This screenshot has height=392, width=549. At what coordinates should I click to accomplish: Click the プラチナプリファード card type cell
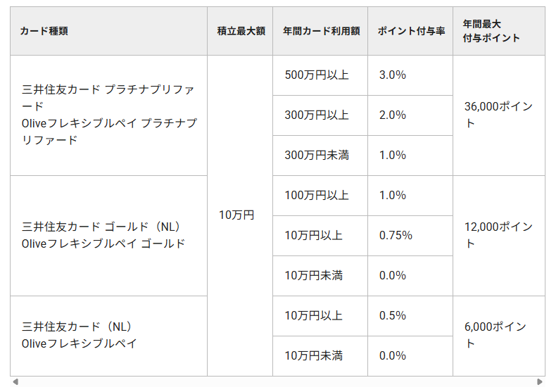click(x=108, y=115)
